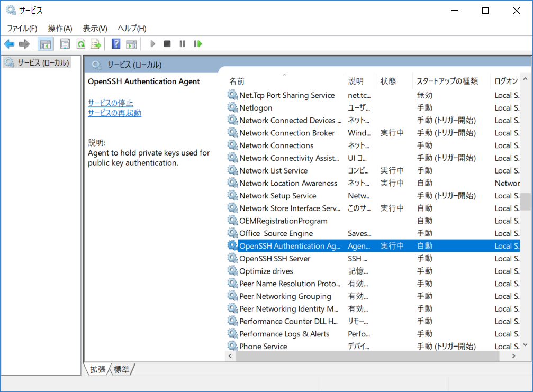Click the Back arrow toolbar icon

[x=9, y=44]
